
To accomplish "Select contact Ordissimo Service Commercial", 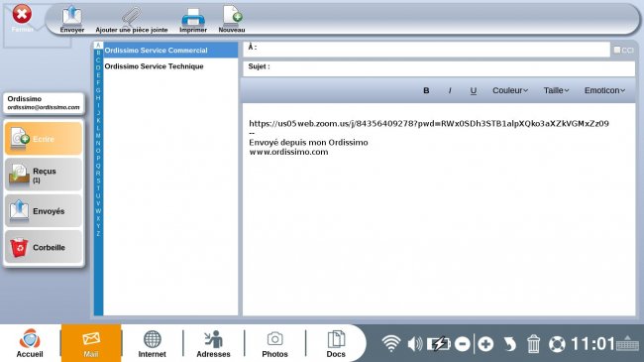I will click(170, 51).
